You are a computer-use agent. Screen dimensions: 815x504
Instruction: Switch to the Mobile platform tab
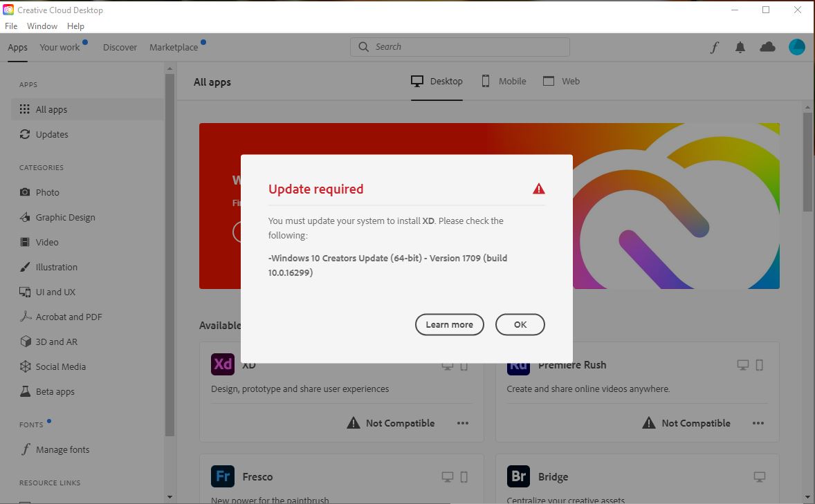coord(504,81)
